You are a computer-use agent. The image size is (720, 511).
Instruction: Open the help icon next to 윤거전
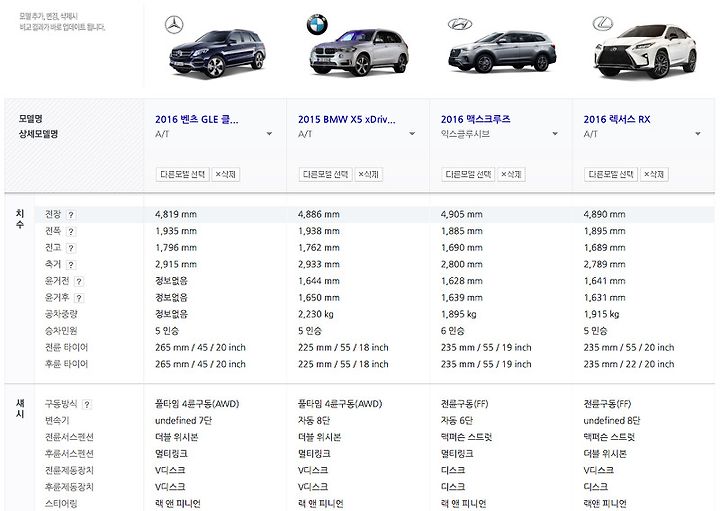tap(79, 281)
